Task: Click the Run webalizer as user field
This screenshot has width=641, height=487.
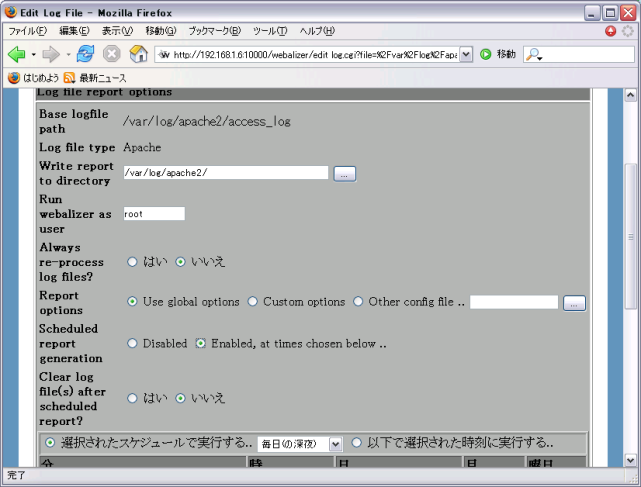Action: 154,213
